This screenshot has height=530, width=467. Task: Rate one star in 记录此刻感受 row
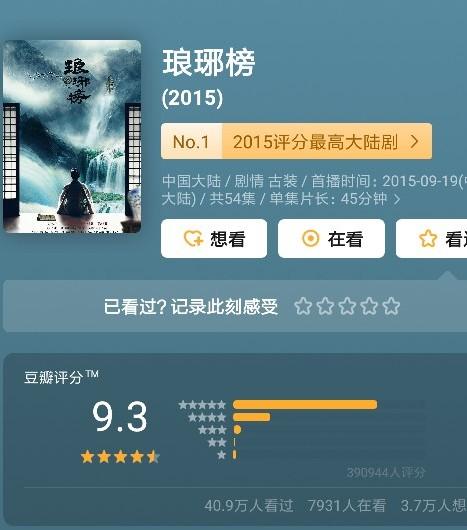(x=303, y=306)
